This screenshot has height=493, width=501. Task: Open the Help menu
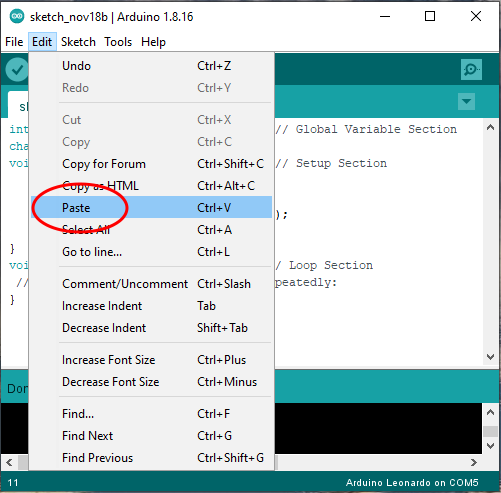coord(153,42)
